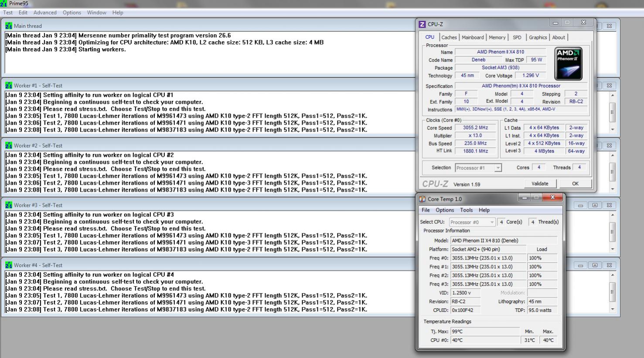Open the Prime95 Help menu
The height and width of the screenshot is (358, 644).
click(118, 13)
